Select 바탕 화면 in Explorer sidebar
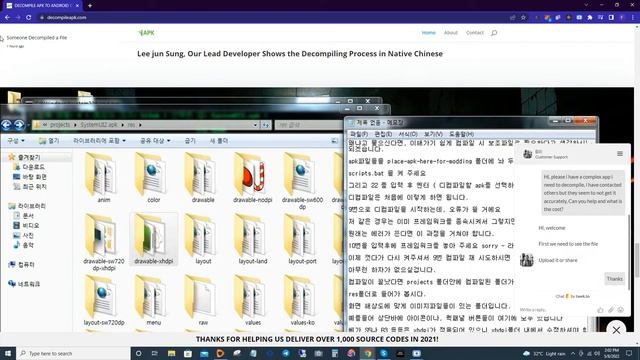Screen dimensions: 640x360 click(30, 177)
